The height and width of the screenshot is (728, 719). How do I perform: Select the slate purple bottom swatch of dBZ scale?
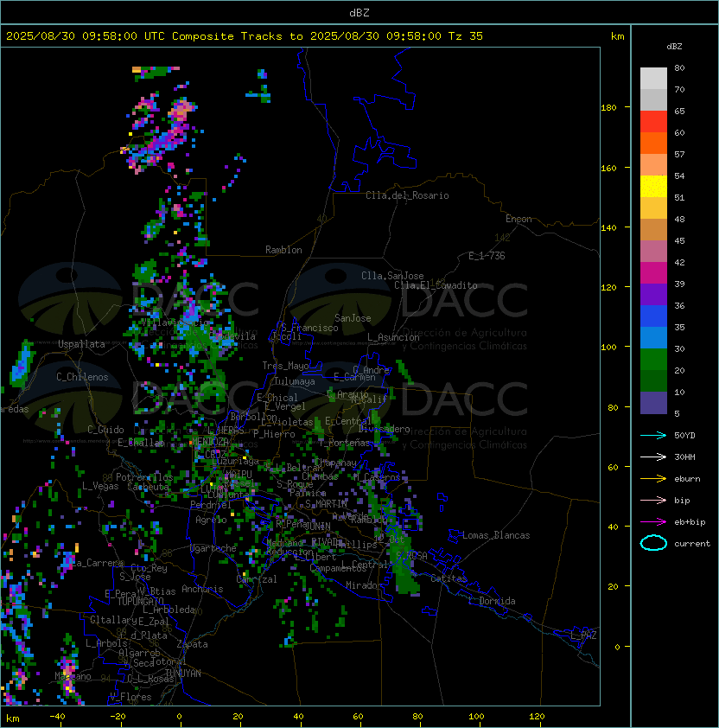tap(653, 403)
